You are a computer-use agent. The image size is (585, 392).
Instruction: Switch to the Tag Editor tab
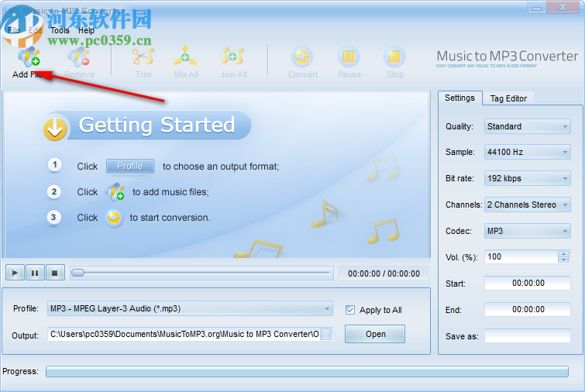tap(508, 98)
